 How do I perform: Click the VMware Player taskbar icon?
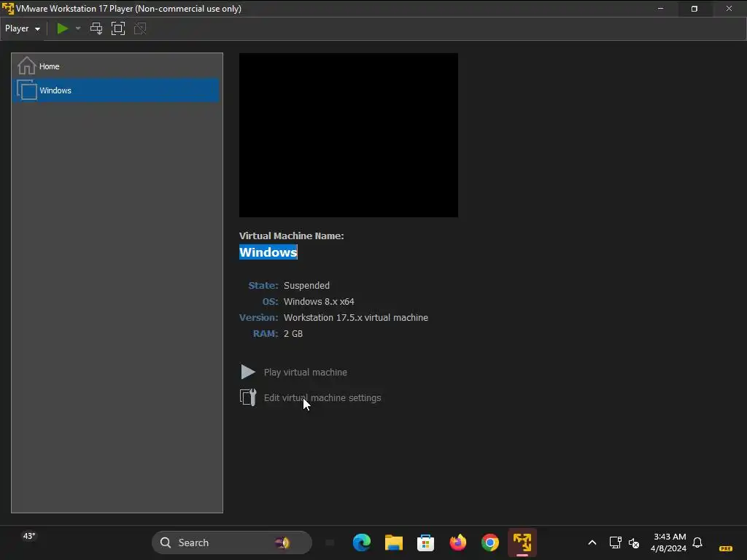522,542
